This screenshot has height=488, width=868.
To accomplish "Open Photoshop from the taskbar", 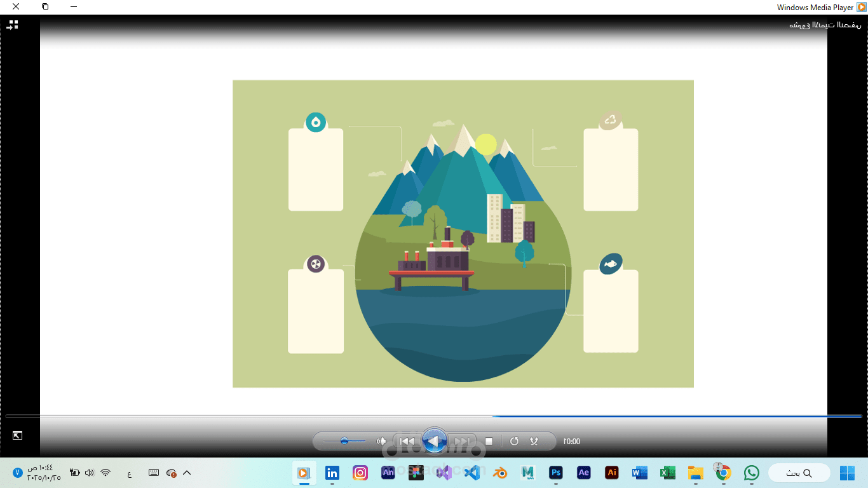I will [555, 473].
